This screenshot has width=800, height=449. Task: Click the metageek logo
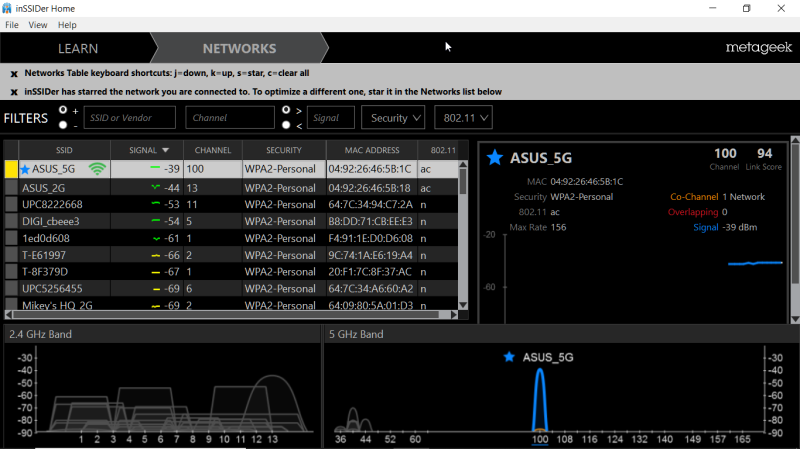759,48
